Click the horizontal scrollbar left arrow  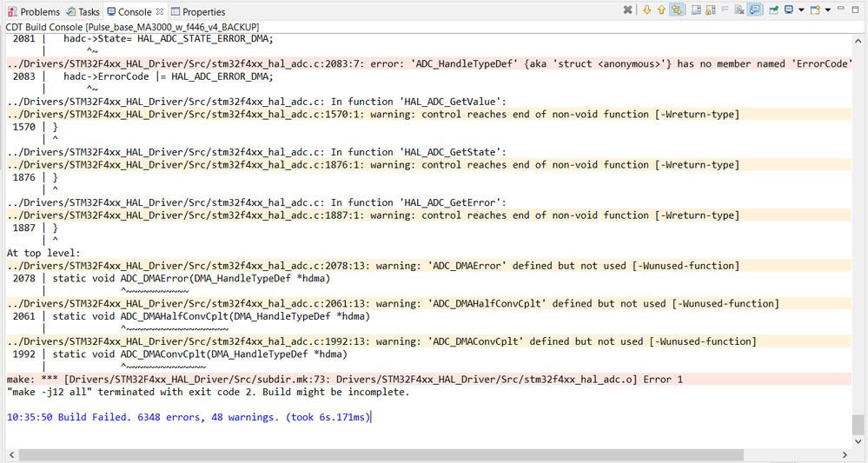11,454
